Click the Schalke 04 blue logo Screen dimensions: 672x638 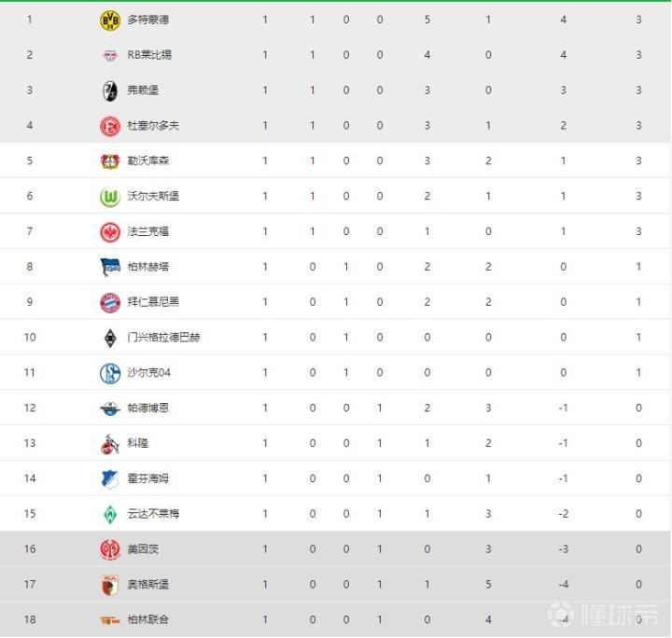pos(110,373)
